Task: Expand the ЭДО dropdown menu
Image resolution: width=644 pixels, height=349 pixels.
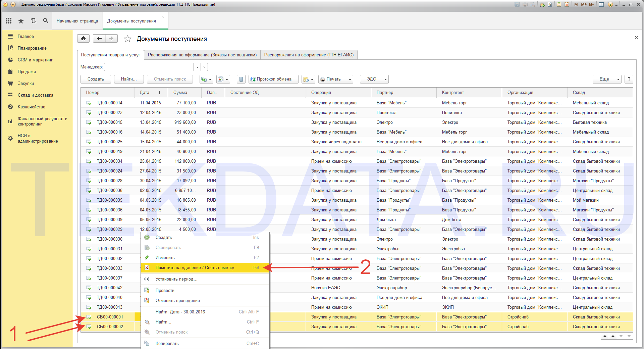Action: [x=374, y=79]
